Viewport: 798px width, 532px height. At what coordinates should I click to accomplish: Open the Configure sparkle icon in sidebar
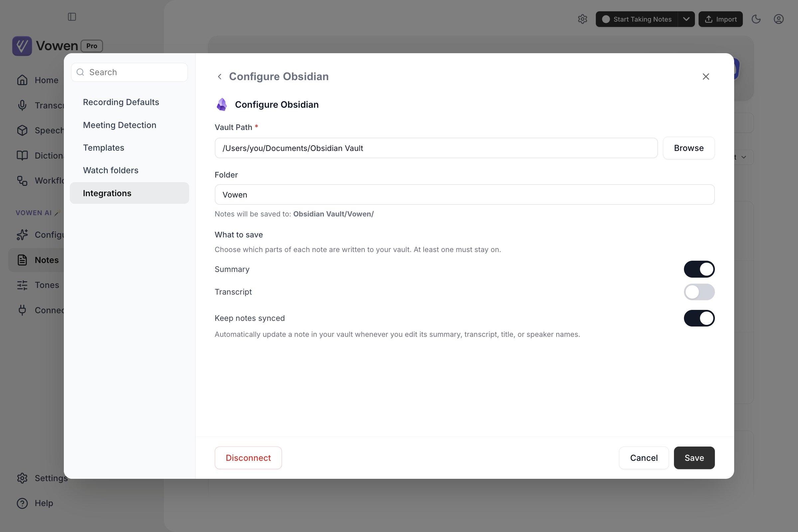22,235
